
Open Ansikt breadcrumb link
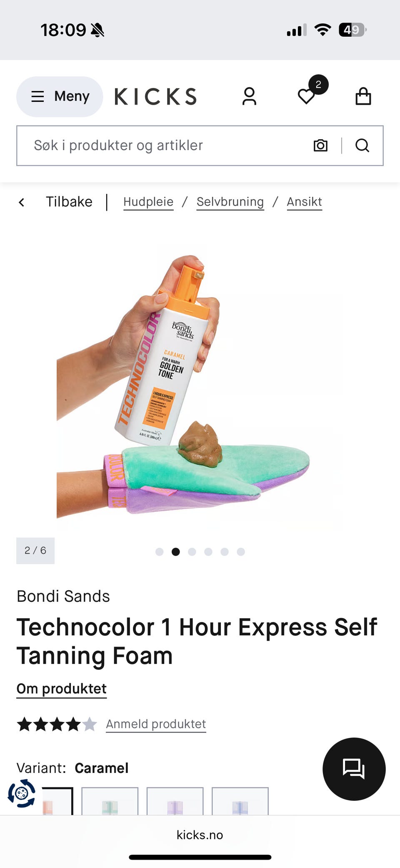click(304, 202)
